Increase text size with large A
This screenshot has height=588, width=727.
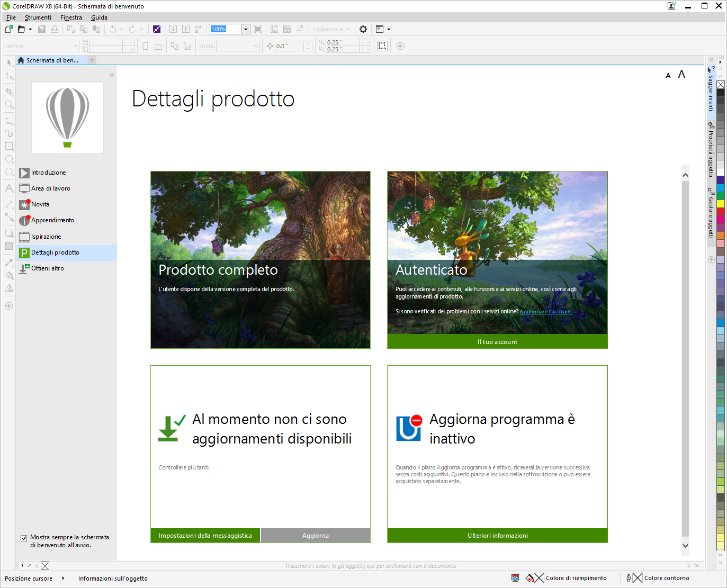tap(681, 74)
